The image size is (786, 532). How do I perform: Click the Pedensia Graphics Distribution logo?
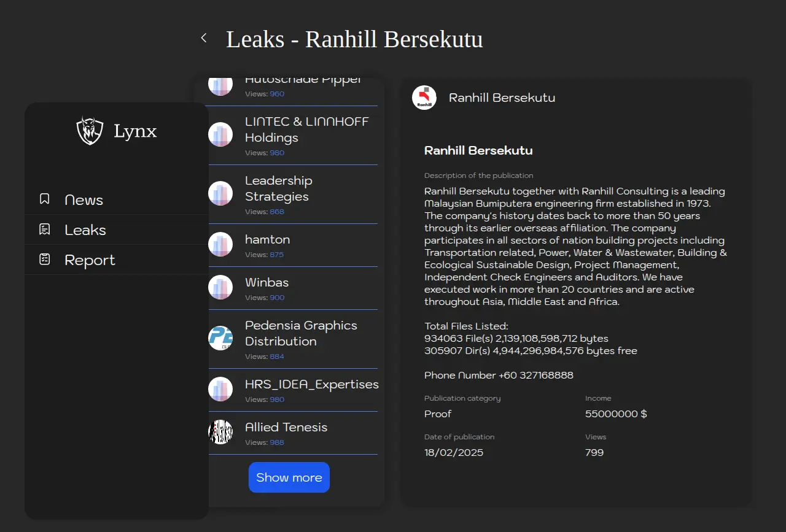click(220, 338)
